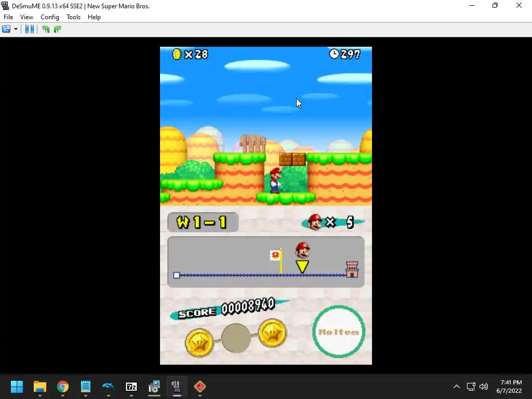Show hidden system tray icons

(x=457, y=387)
